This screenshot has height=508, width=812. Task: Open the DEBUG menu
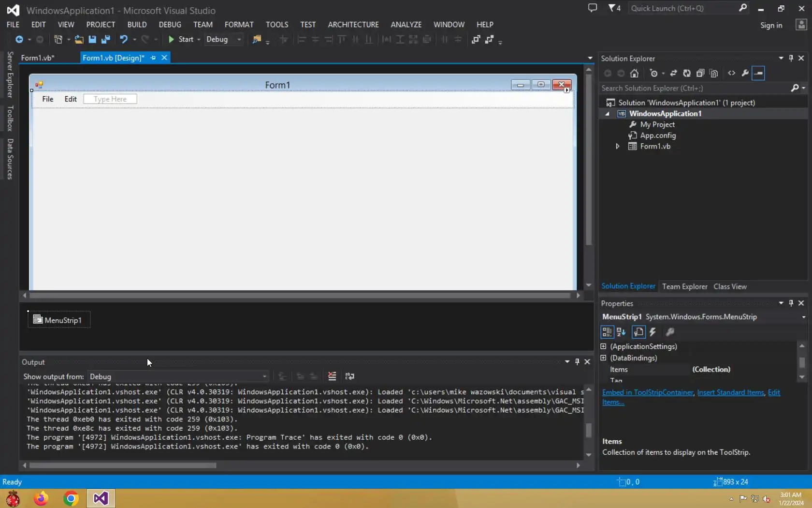[170, 25]
